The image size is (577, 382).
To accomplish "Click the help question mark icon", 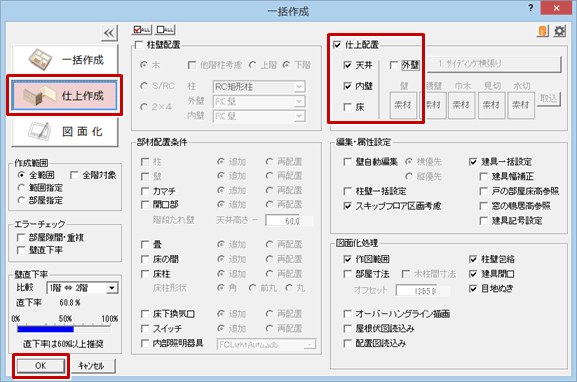I will point(530,8).
